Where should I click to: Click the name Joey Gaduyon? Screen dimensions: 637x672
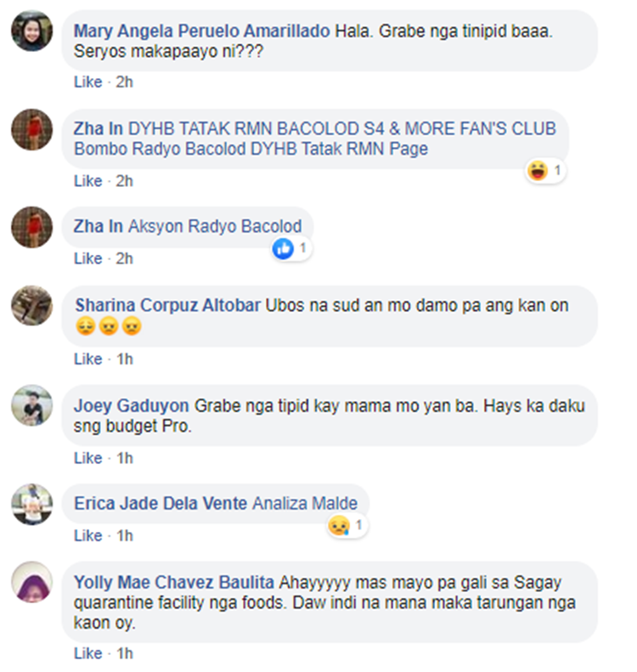[x=131, y=405]
